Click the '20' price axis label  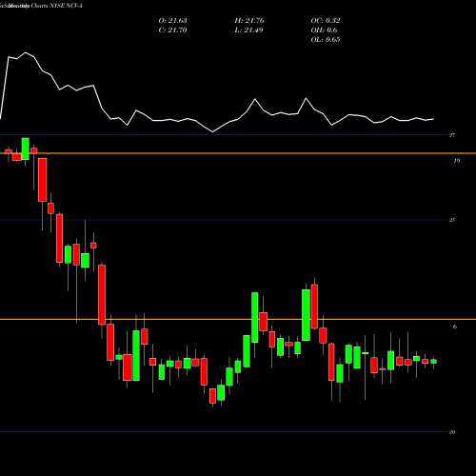(452, 432)
